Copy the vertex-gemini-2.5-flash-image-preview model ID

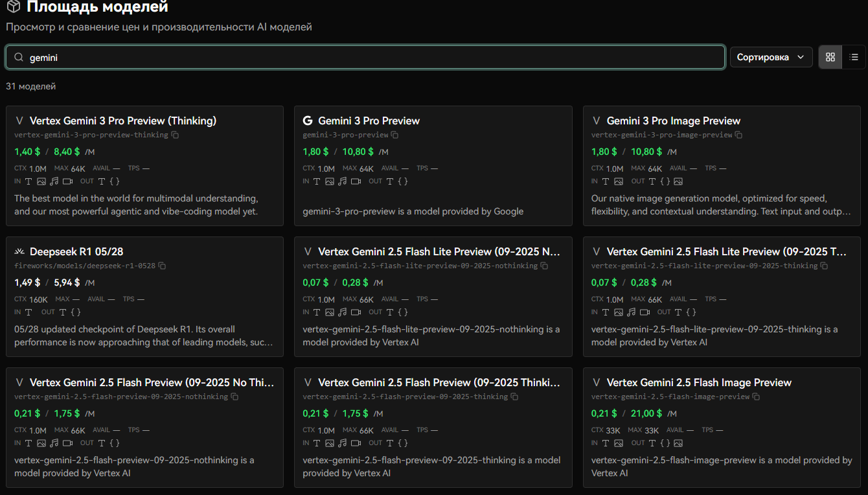coord(756,397)
